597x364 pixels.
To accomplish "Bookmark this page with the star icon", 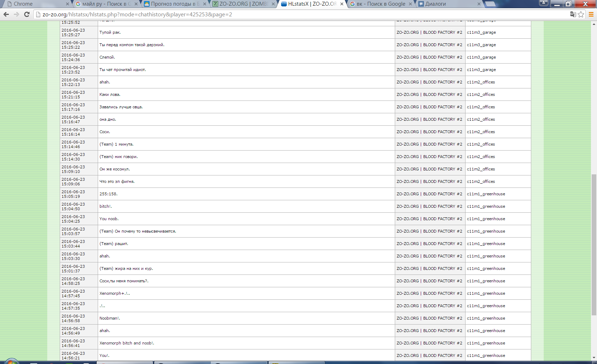I will [x=581, y=14].
